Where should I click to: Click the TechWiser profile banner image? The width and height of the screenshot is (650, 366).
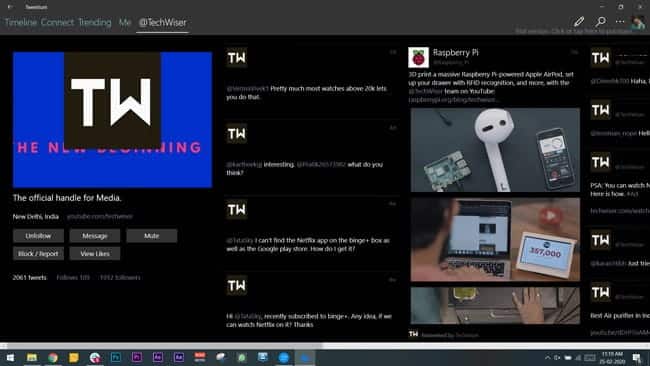pyautogui.click(x=112, y=120)
